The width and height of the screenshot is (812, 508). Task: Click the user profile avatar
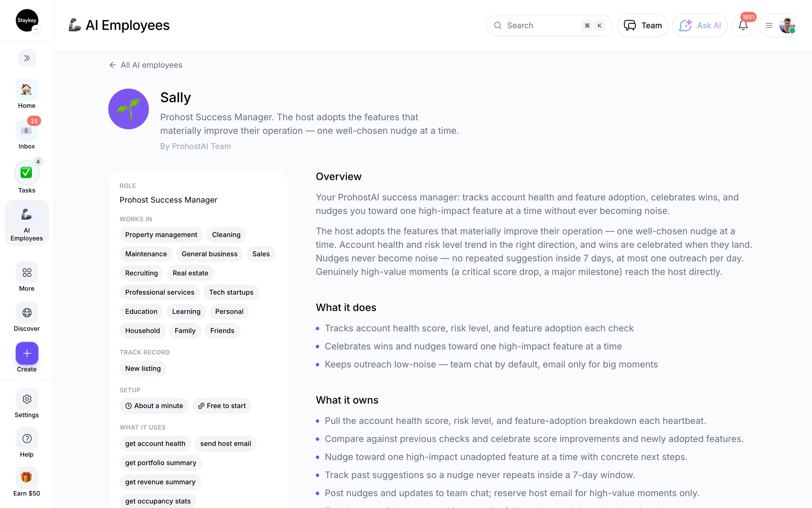pyautogui.click(x=787, y=25)
